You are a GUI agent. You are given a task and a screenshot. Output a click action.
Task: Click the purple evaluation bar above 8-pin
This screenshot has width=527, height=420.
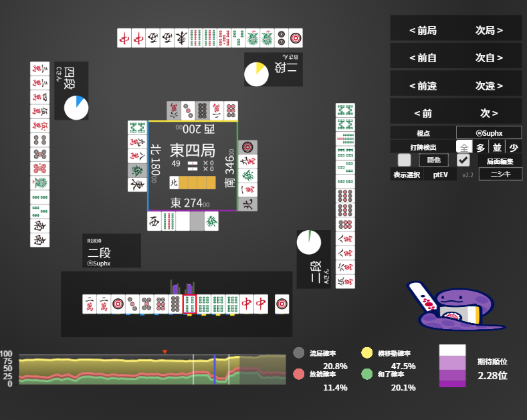pos(175,290)
